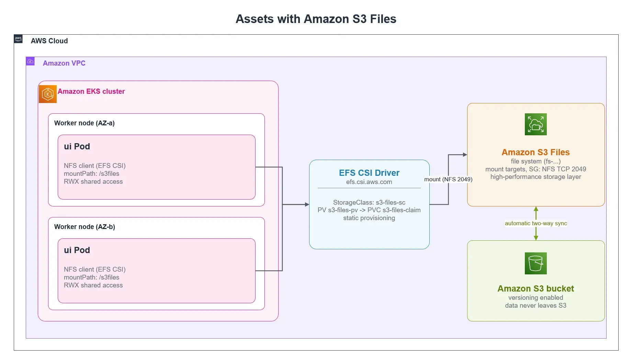Screen dimensions: 632x364
Task: Click 'mount targets, SG: NFS TCP 2049' text
Action: (536, 169)
